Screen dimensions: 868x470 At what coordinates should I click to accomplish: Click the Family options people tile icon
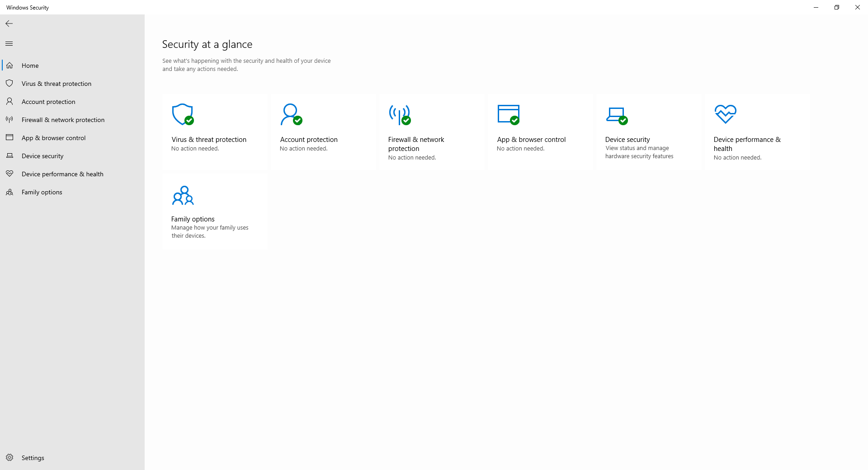[183, 195]
